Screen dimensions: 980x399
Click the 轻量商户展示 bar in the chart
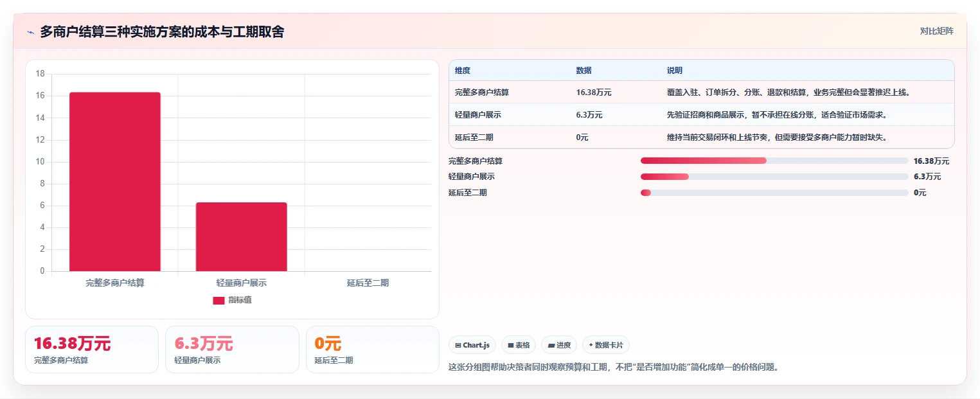pos(242,236)
